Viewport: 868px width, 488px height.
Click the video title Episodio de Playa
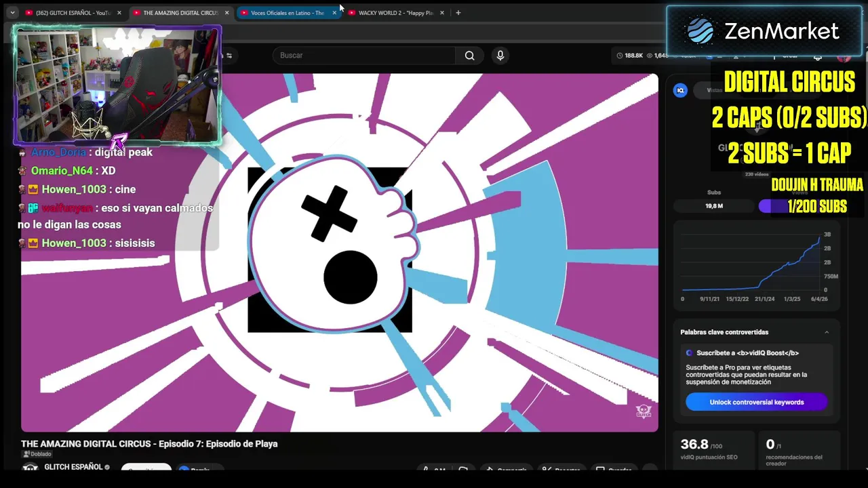coord(149,444)
